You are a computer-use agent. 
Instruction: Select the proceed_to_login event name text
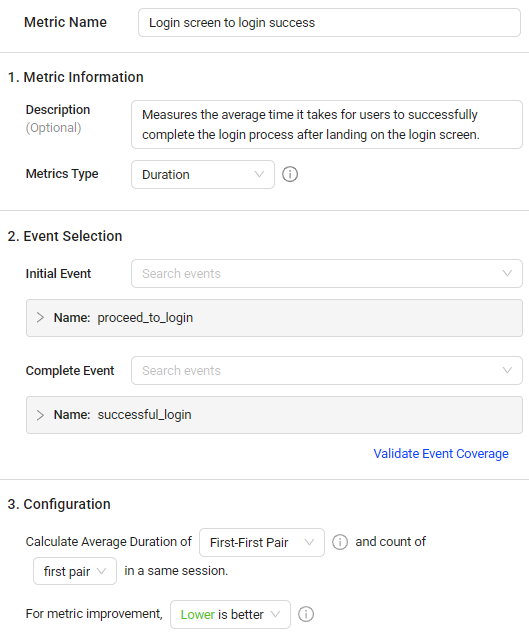coord(145,318)
